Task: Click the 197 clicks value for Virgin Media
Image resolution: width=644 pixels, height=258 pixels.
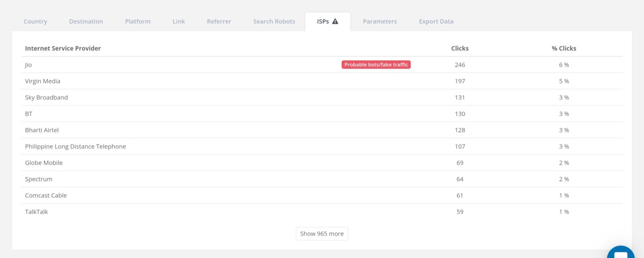Action: [460, 81]
